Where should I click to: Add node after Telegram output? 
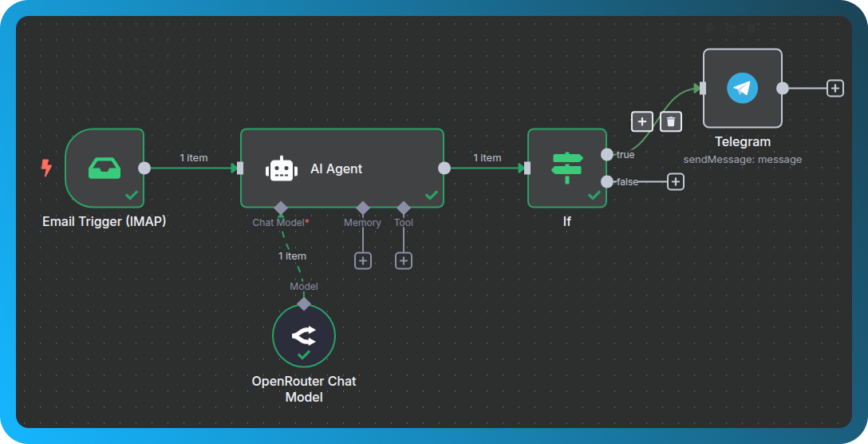pos(834,88)
